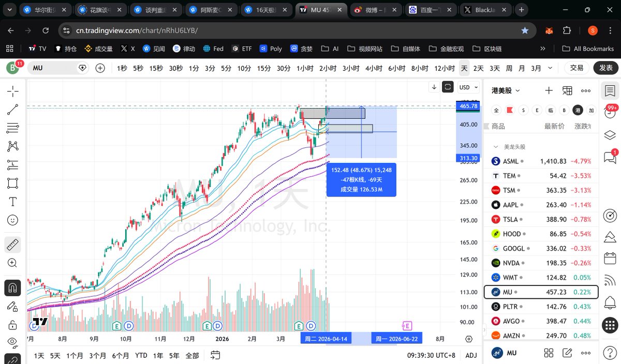Open the apps grid icon in sidebar
The image size is (621, 364).
point(610,326)
